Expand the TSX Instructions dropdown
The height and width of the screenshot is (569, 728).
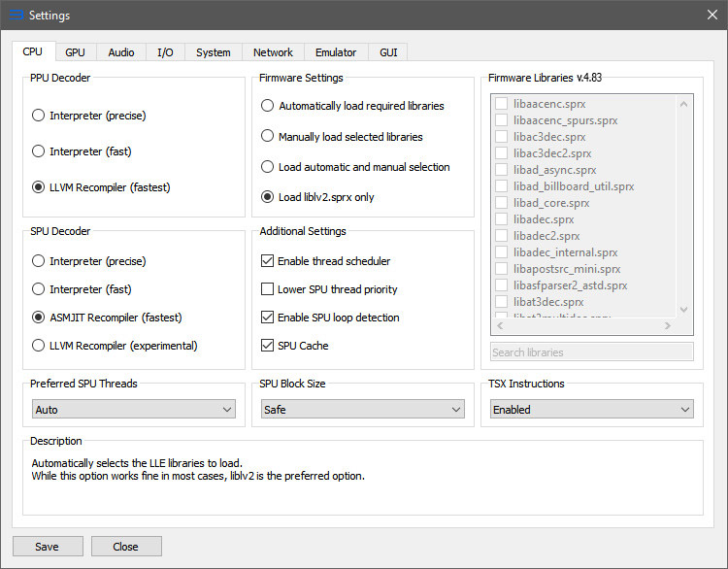click(591, 409)
